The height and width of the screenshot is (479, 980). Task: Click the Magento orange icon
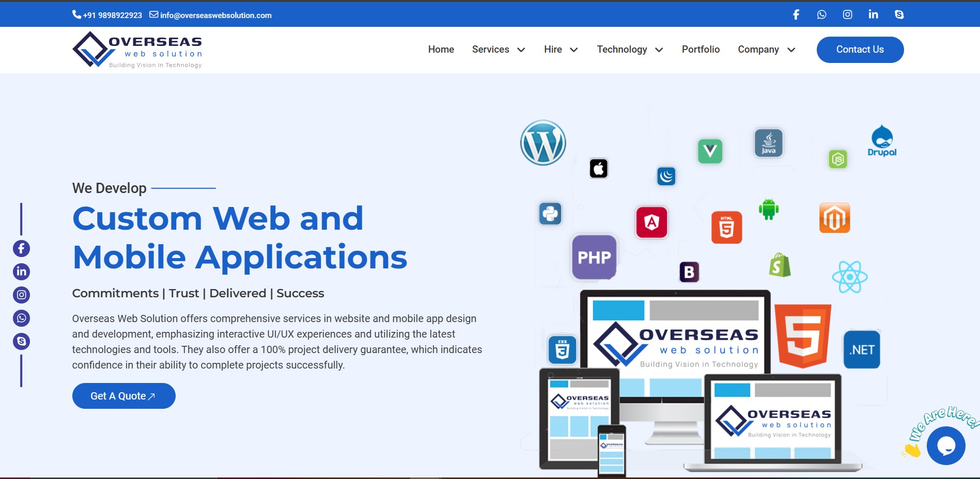point(835,218)
